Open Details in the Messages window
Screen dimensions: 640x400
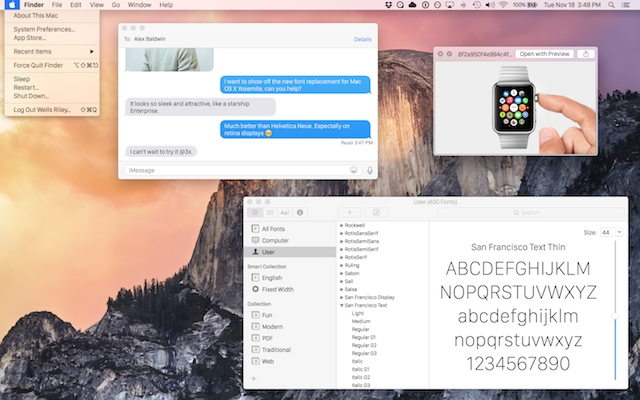pos(362,39)
